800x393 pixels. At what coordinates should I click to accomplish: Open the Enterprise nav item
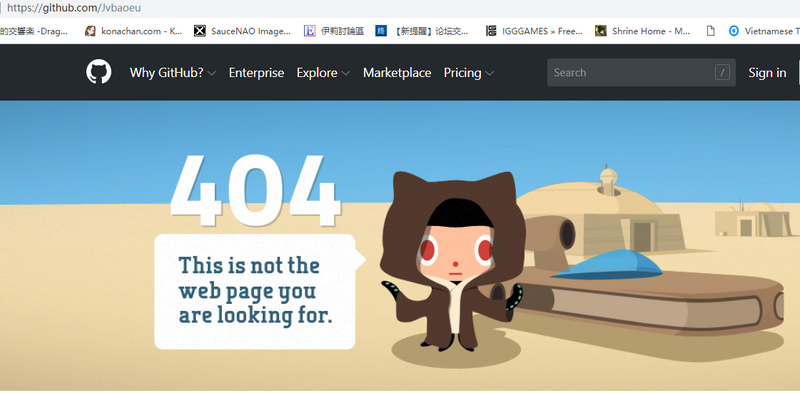pyautogui.click(x=256, y=72)
